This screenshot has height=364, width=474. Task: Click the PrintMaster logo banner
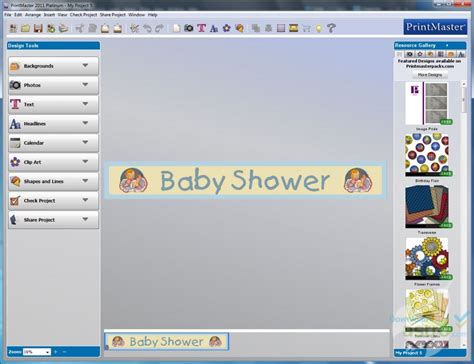[435, 27]
